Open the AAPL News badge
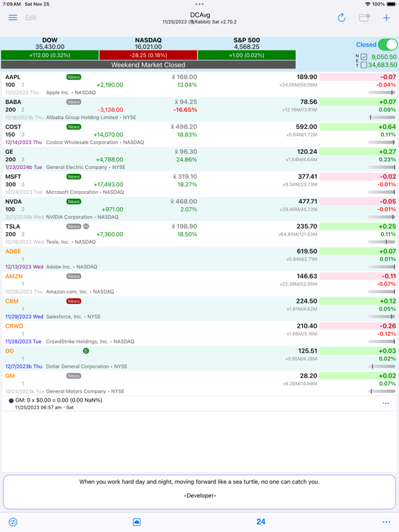 click(73, 77)
